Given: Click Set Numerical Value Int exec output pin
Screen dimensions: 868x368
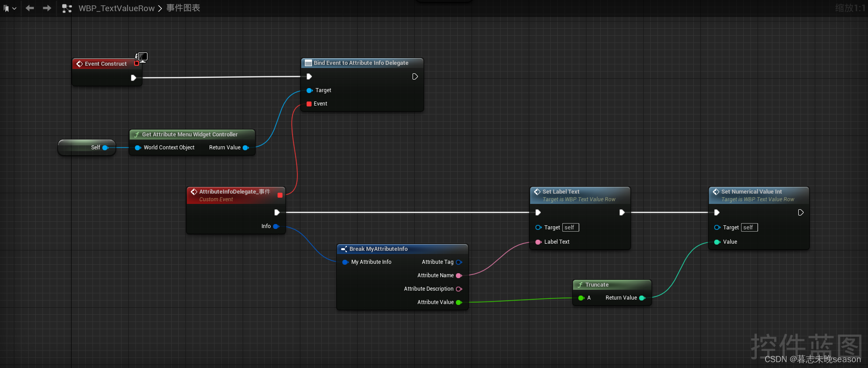Looking at the screenshot, I should tap(801, 212).
